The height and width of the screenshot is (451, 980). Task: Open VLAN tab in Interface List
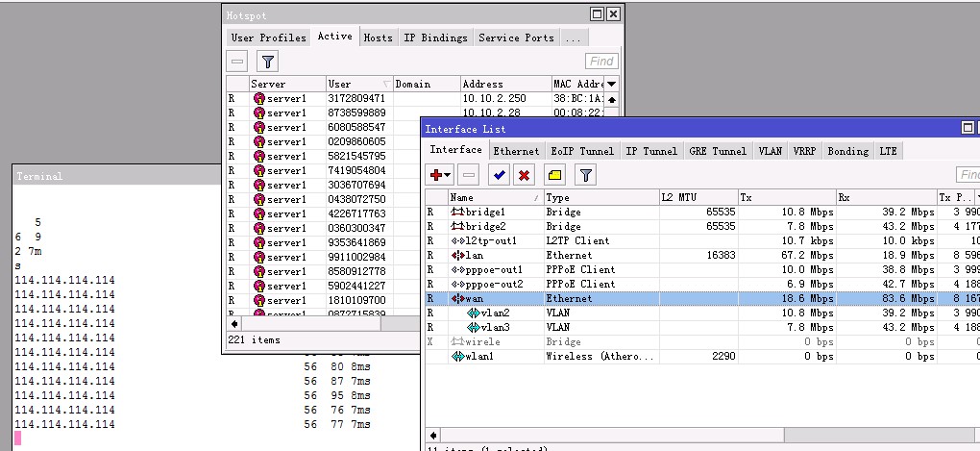pos(770,151)
